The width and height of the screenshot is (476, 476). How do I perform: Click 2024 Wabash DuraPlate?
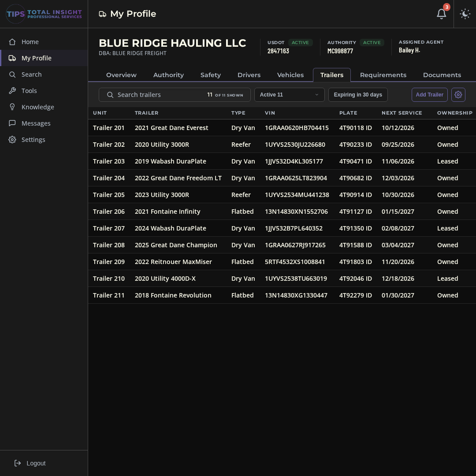(170, 228)
